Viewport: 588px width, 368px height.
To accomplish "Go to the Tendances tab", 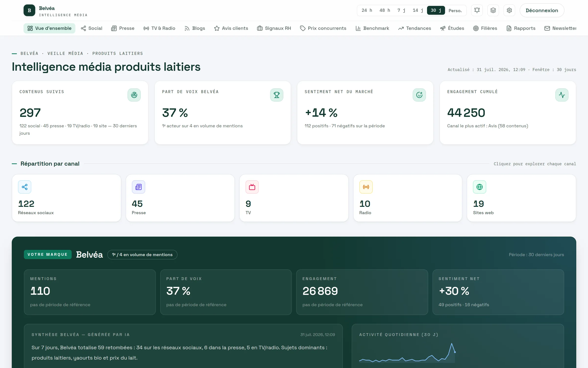I will (x=415, y=28).
